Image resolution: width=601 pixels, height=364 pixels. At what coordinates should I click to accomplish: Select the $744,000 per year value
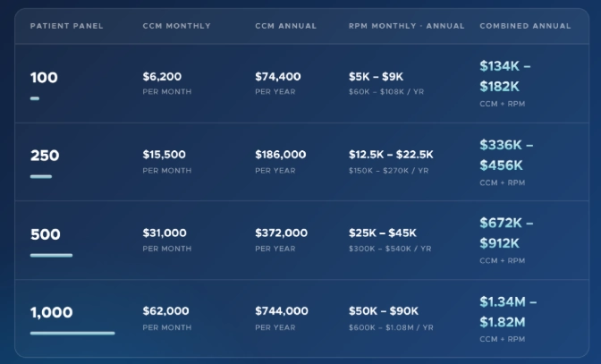(281, 311)
